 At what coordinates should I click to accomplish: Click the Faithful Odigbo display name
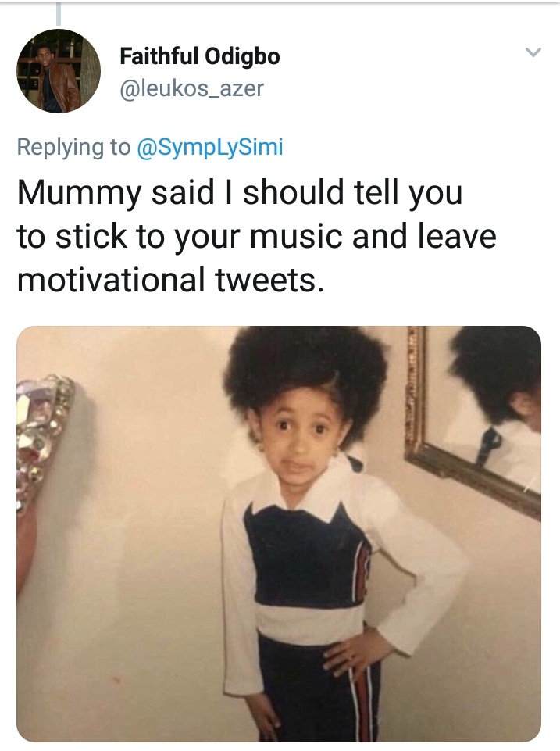point(199,57)
